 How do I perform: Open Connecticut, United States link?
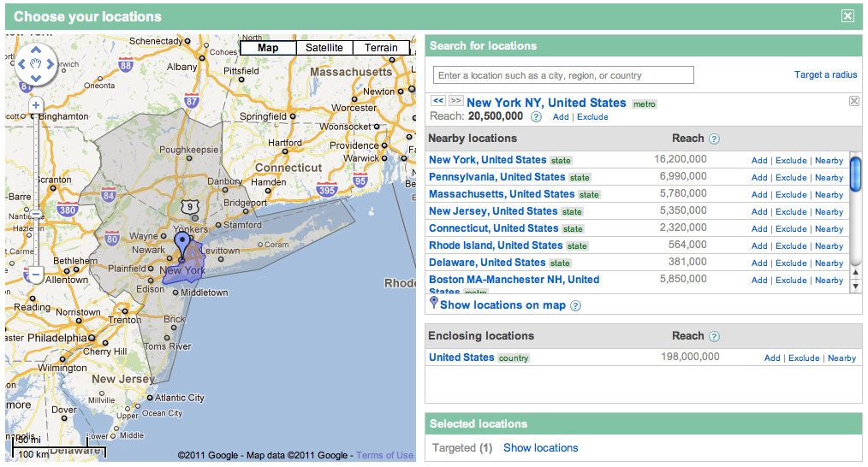(x=494, y=228)
